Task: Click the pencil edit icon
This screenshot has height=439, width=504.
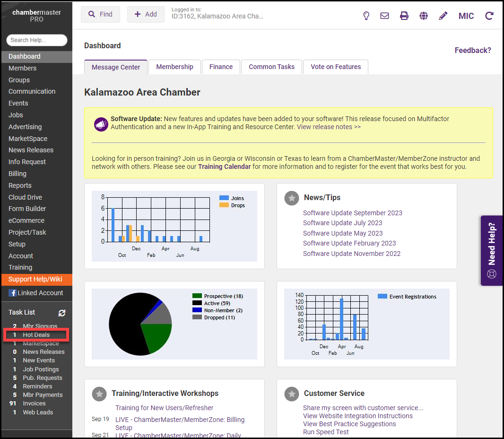Action: pyautogui.click(x=443, y=16)
